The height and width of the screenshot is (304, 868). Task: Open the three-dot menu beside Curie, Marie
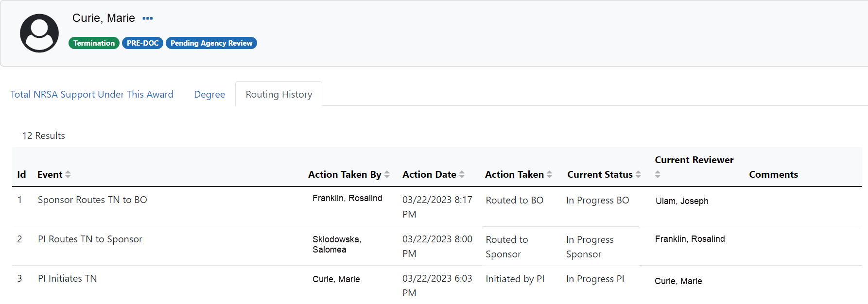(148, 18)
